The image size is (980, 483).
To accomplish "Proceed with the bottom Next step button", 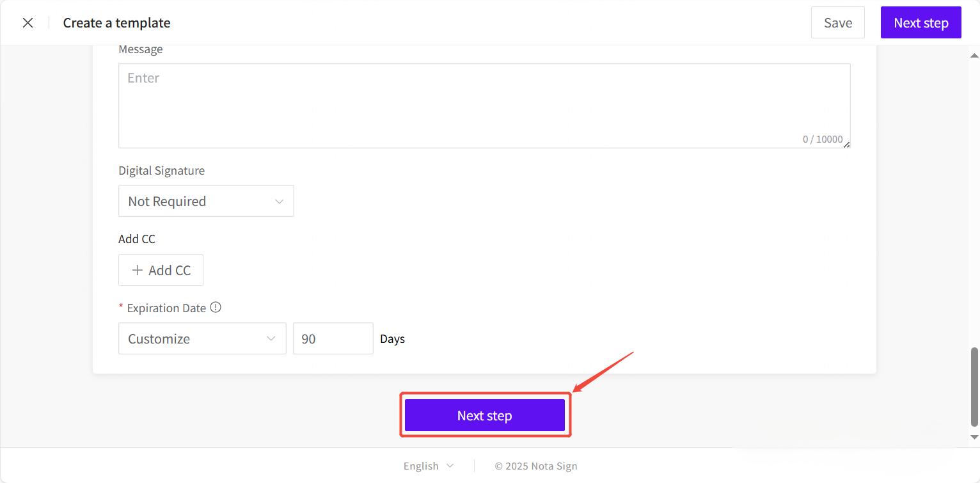I will coord(484,415).
